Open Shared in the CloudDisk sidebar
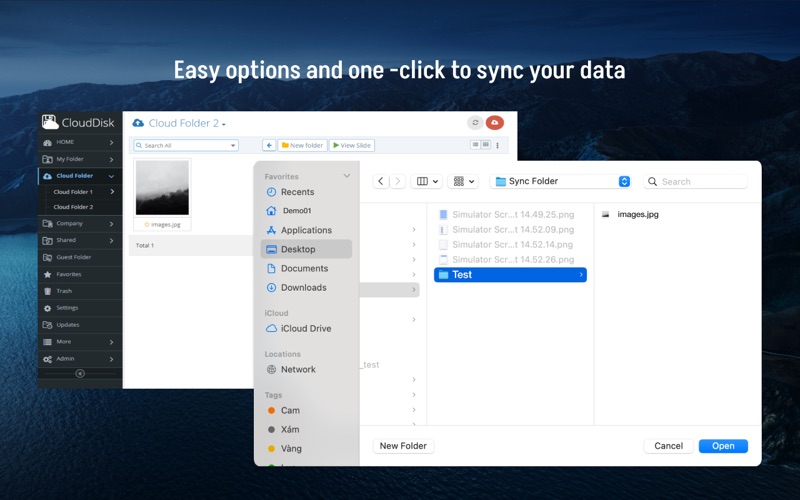This screenshot has height=500, width=800. point(80,240)
